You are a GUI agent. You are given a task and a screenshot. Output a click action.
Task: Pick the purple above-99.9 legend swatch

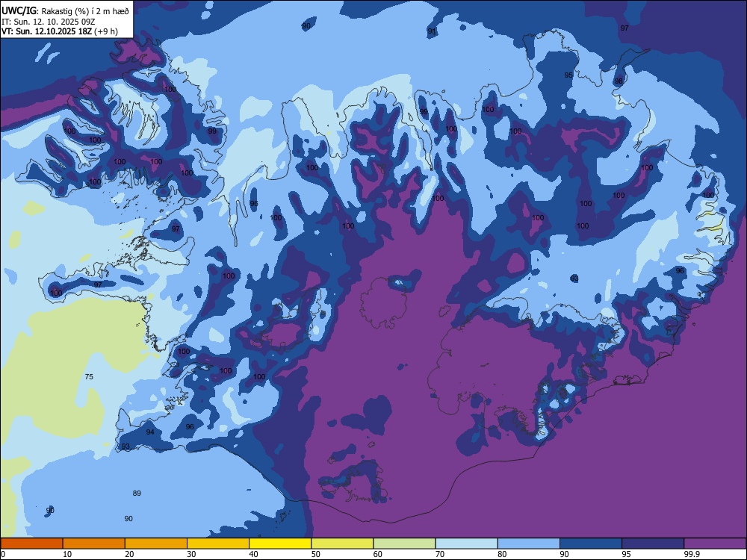point(715,544)
